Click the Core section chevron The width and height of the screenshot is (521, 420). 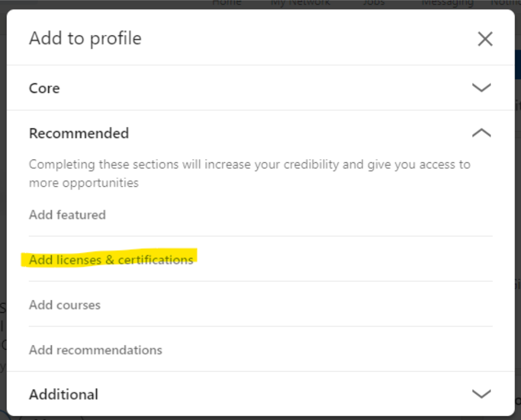tap(482, 88)
